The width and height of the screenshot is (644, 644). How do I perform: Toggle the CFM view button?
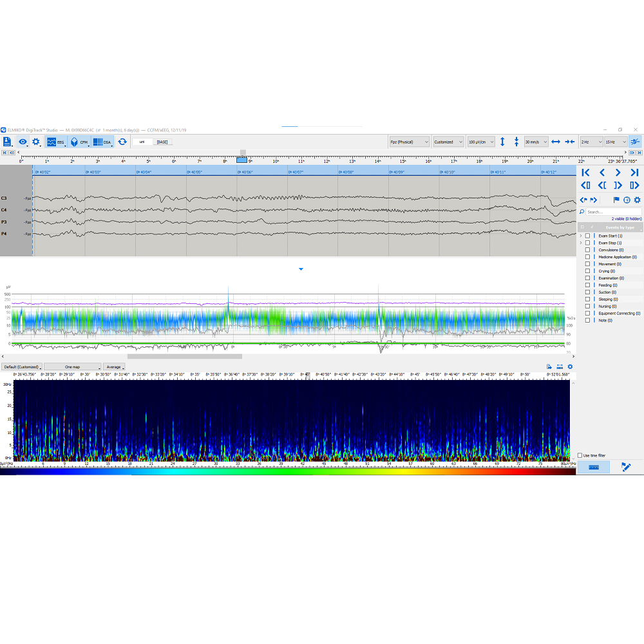77,142
